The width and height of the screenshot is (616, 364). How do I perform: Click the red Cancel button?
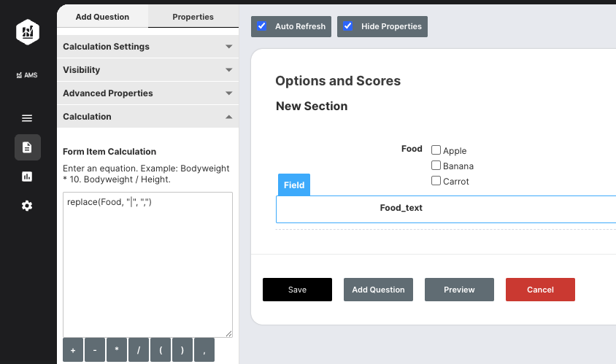(x=540, y=290)
